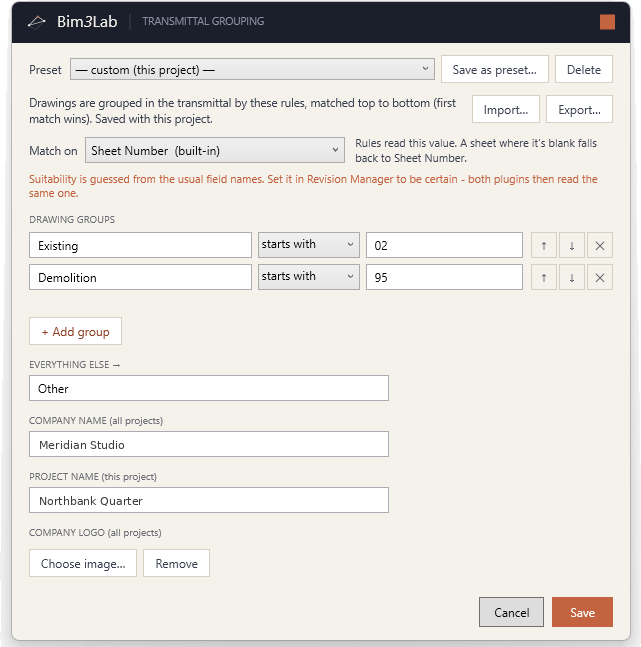This screenshot has width=641, height=647.
Task: Edit the match value 95
Action: pos(444,277)
